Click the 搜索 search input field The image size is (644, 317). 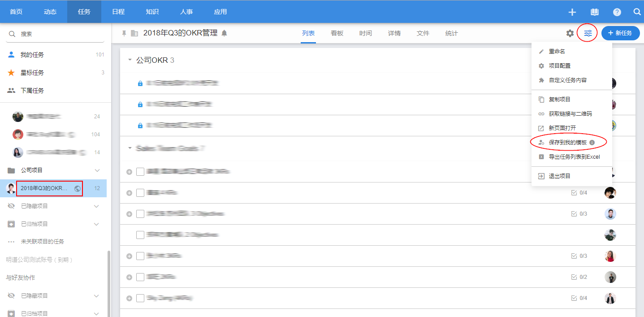click(x=58, y=34)
